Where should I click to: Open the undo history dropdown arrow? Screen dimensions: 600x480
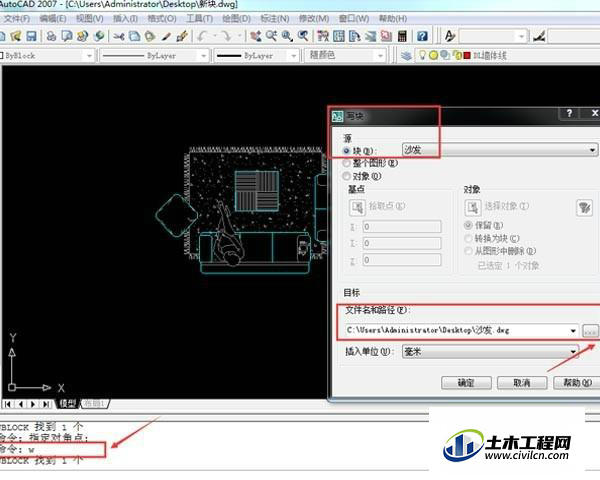click(215, 36)
